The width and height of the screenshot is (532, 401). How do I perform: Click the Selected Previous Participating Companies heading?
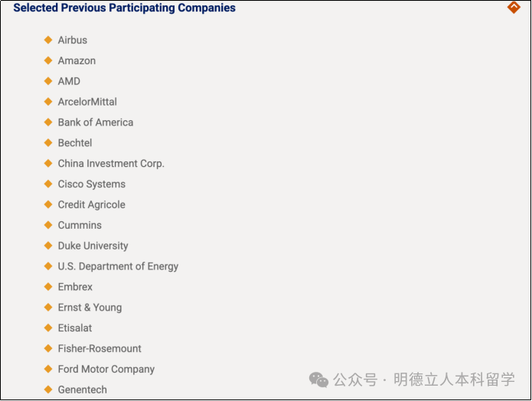pyautogui.click(x=124, y=8)
